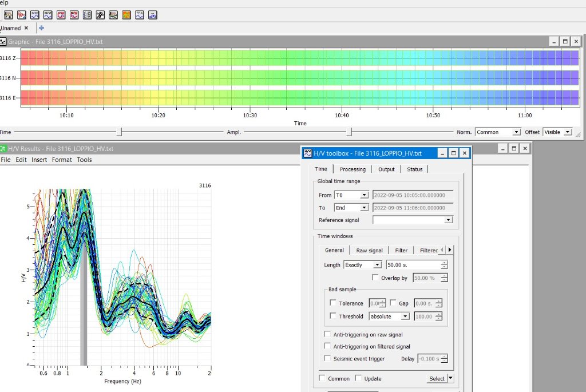Click the H/V spectral ratio toolbar icon
Screen dimensions: 586x392
(x=47, y=15)
